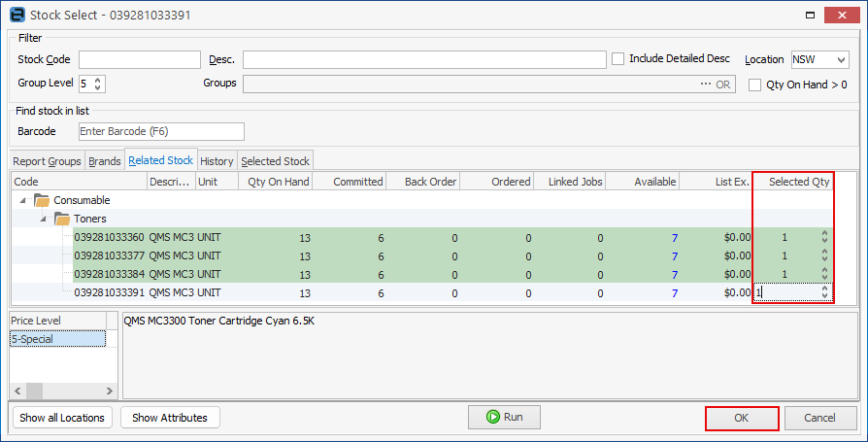Click the Selected Qty column header
The width and height of the screenshot is (868, 442).
click(x=792, y=182)
